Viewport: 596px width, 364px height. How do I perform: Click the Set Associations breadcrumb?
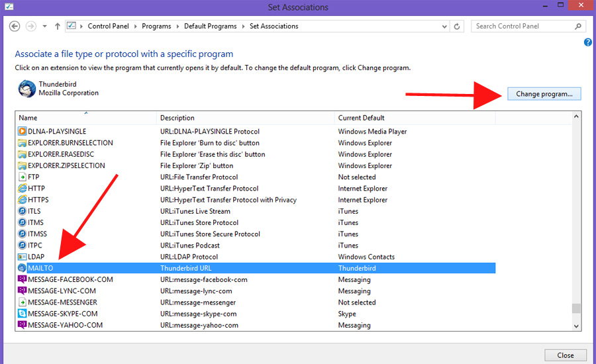pyautogui.click(x=273, y=26)
